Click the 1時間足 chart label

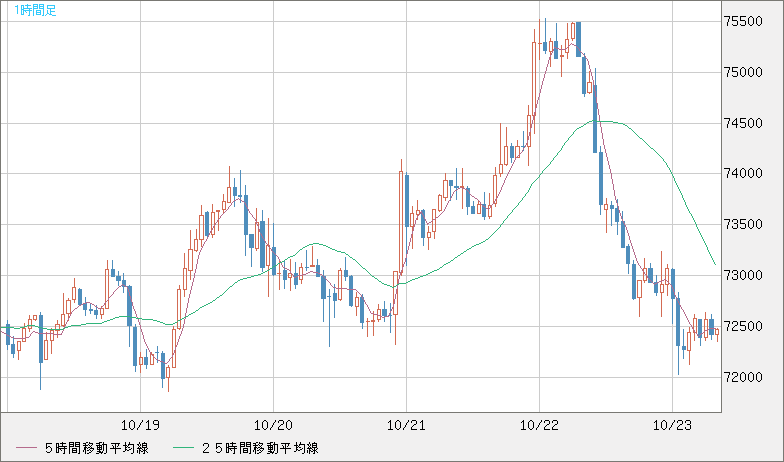35,10
